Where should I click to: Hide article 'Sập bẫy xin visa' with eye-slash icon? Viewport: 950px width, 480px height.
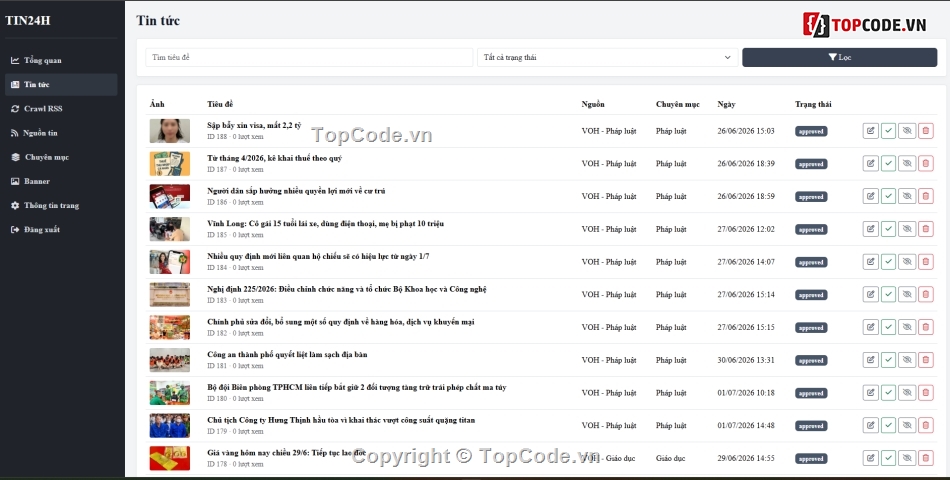pos(907,131)
